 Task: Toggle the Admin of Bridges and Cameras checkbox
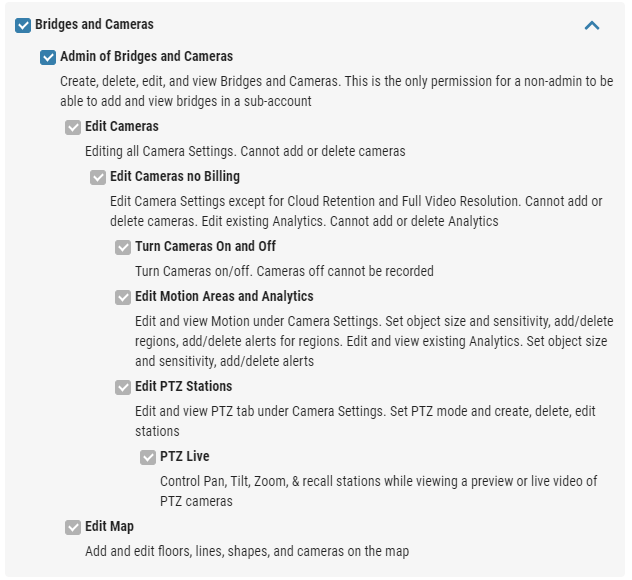pos(48,57)
